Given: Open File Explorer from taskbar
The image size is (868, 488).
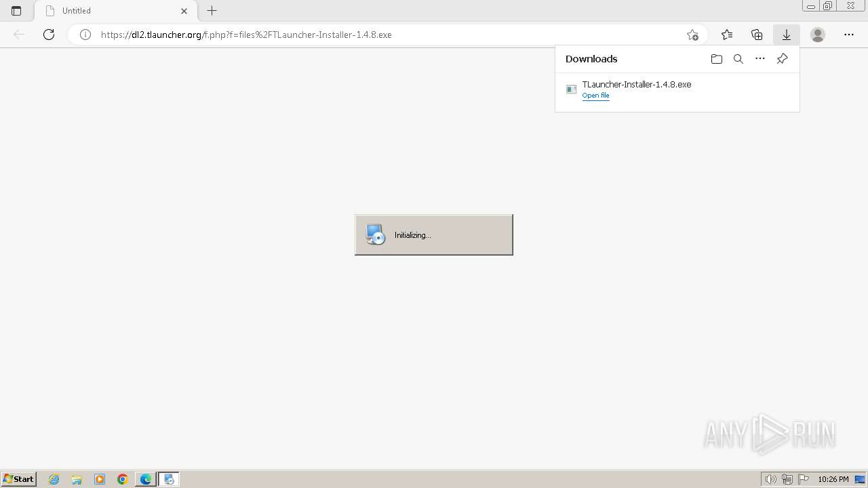Looking at the screenshot, I should coord(77,479).
